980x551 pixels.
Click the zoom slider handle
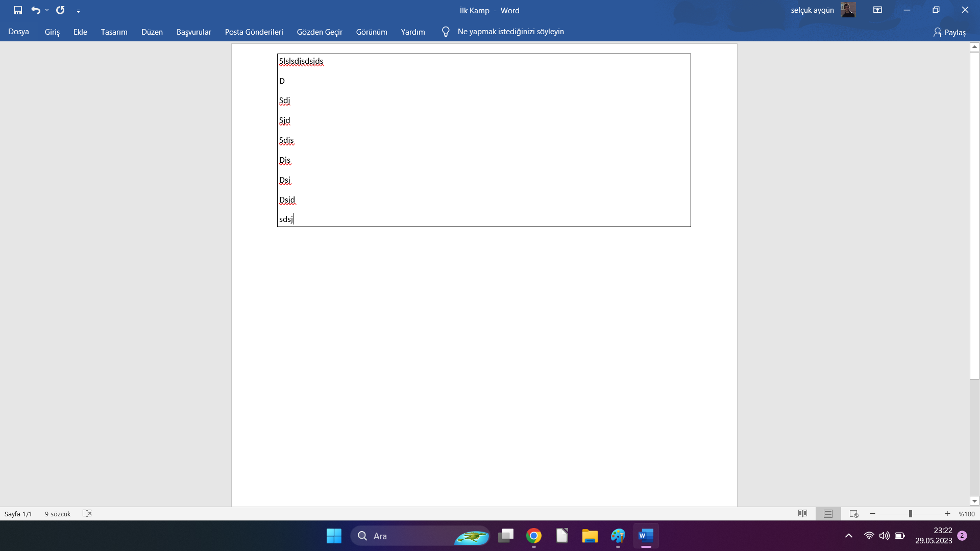coord(910,514)
